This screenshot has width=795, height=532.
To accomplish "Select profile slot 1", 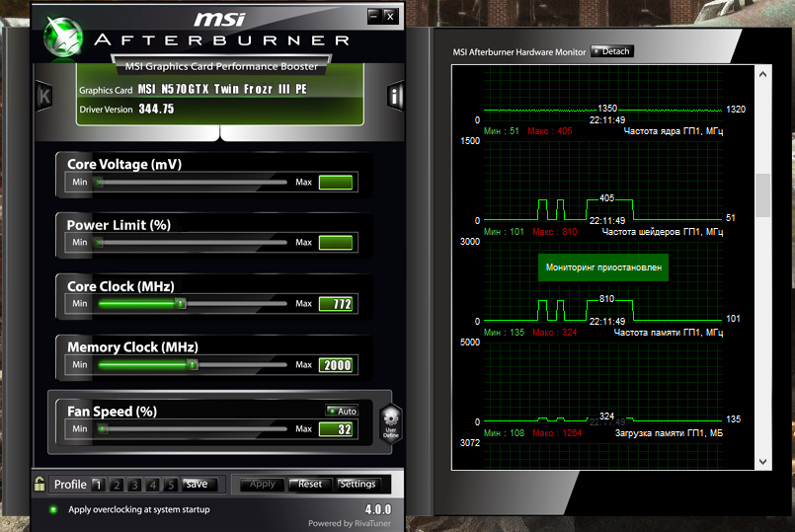I will click(x=99, y=485).
